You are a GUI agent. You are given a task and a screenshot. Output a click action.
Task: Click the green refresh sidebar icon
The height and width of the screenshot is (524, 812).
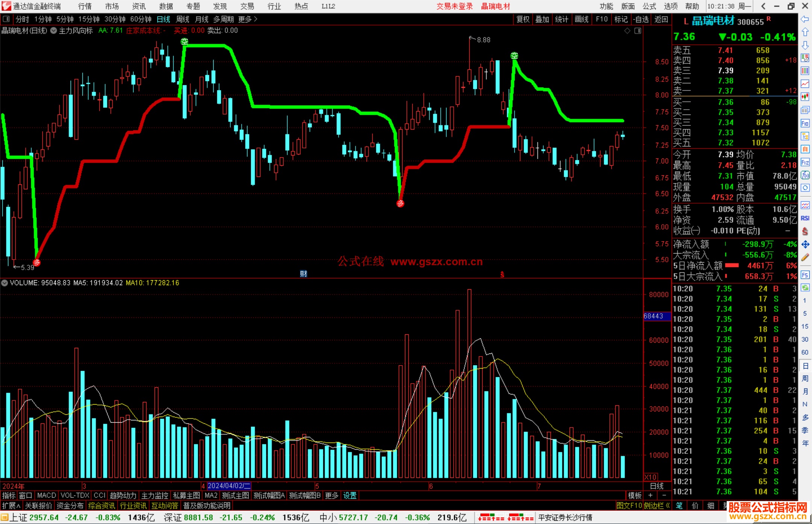pos(805,287)
